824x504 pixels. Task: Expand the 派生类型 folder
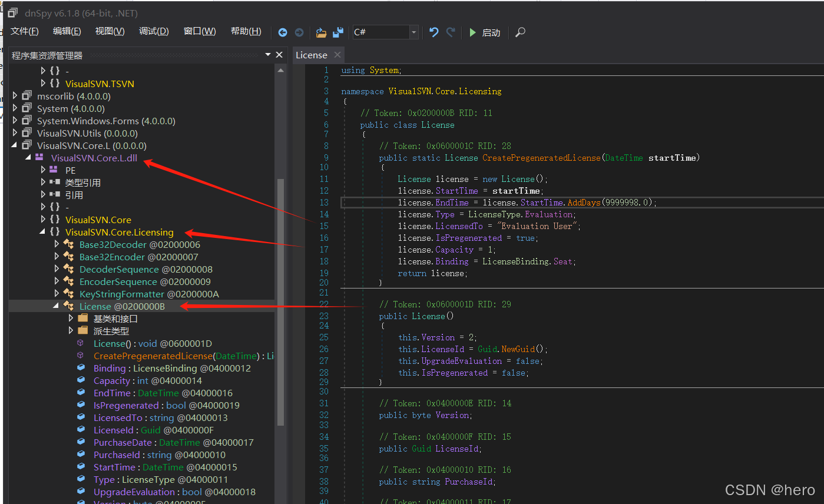tap(71, 331)
